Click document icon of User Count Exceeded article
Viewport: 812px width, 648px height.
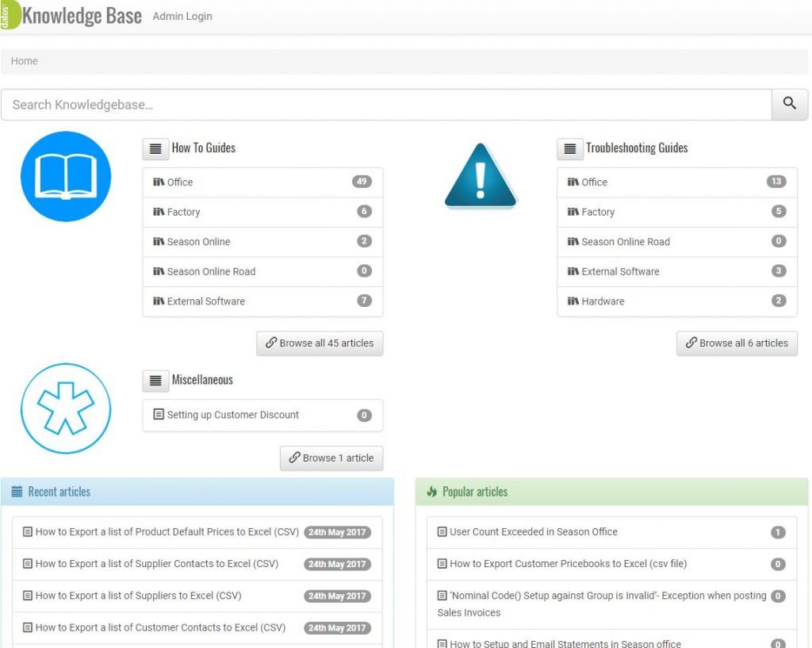[442, 531]
